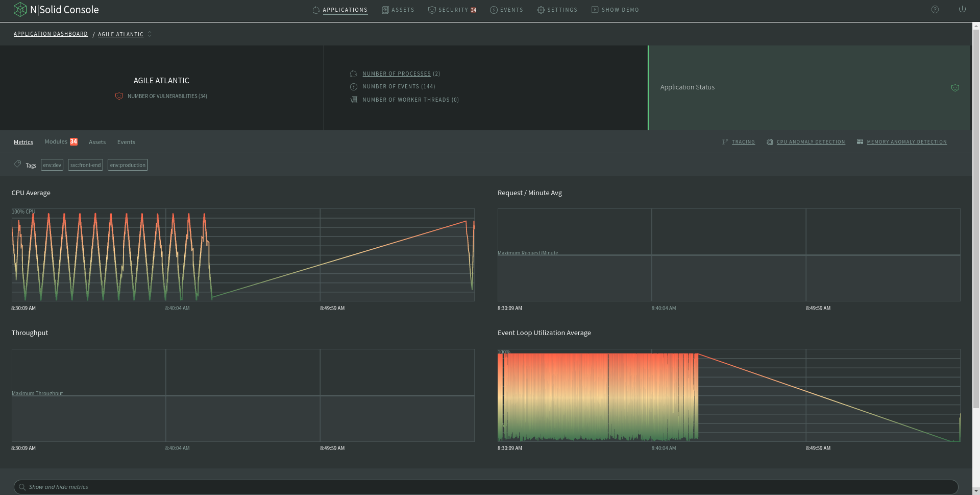Click the Security 34 badge
Screen dimensions: 980x495
[x=473, y=10]
